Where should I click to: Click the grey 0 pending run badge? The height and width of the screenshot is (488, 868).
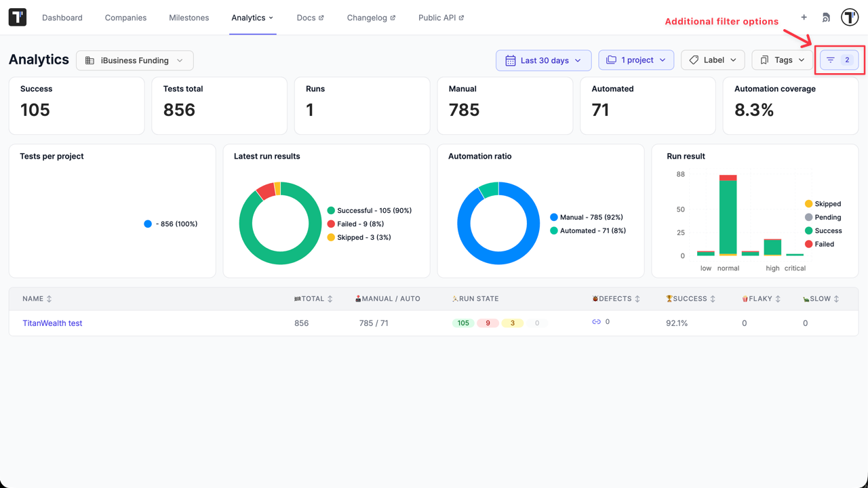[537, 323]
